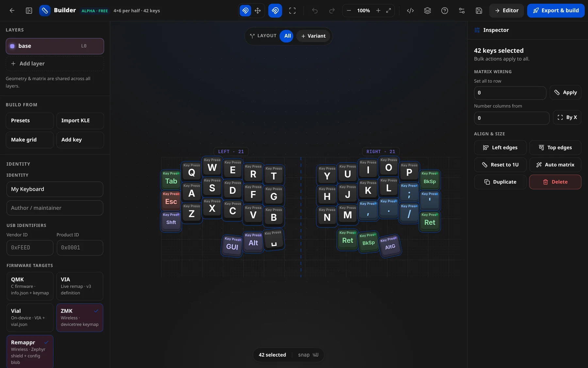Zoom out with the minus icon
This screenshot has width=588, height=368.
coord(349,10)
